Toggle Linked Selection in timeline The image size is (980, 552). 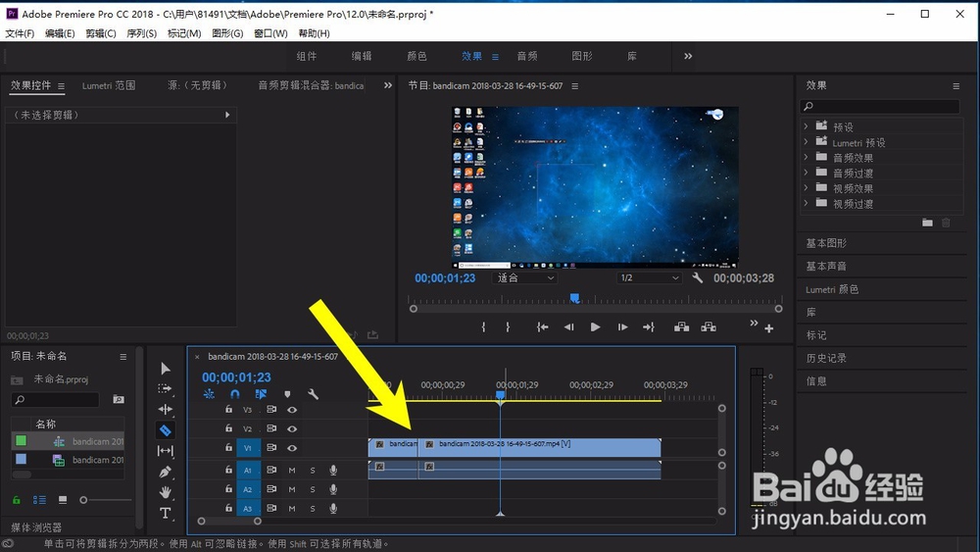[261, 394]
